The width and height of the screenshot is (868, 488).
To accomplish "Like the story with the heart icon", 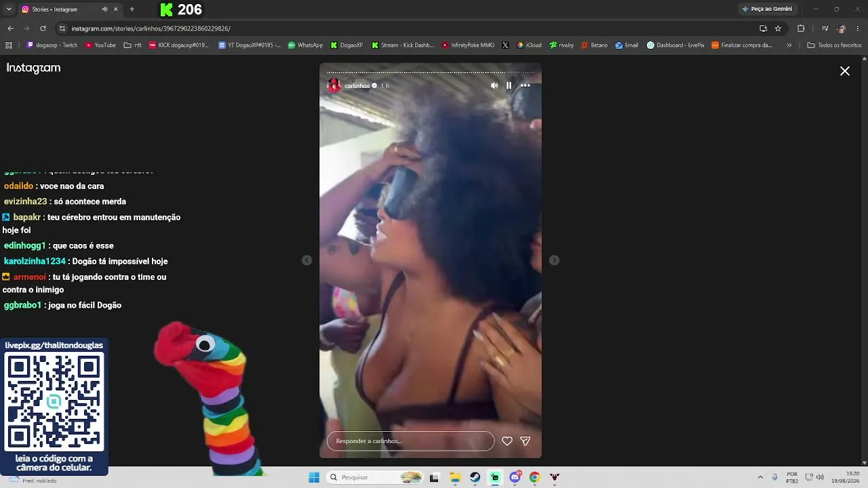I will coord(507,441).
